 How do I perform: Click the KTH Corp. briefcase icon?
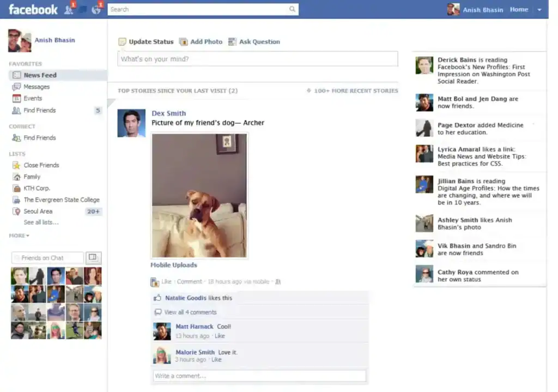(16, 188)
